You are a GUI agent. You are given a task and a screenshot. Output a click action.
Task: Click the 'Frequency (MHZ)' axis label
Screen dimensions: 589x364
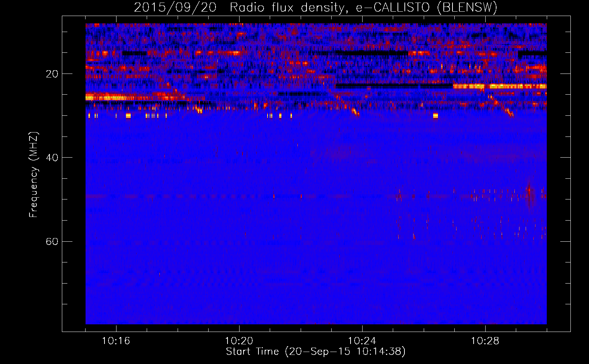click(x=33, y=175)
